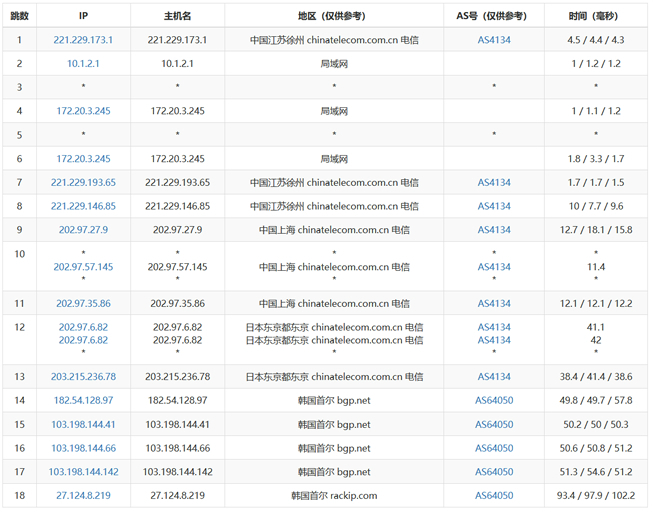Click the 10.1.2.1 link in IP column
The width and height of the screenshot is (653, 512).
click(x=83, y=63)
